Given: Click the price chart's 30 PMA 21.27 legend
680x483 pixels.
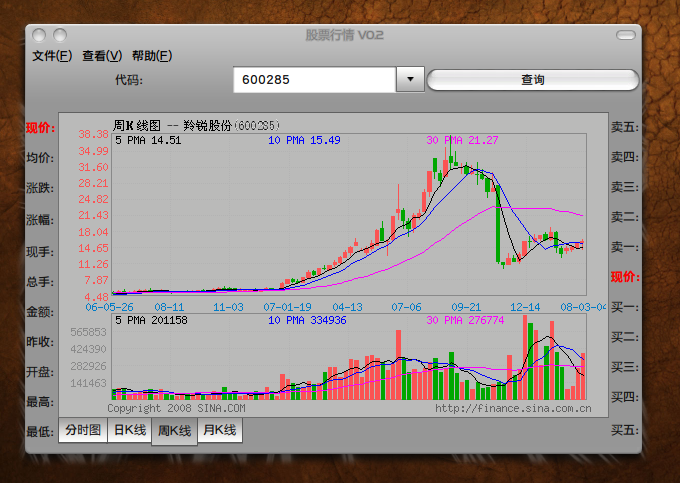Looking at the screenshot, I should [x=462, y=140].
